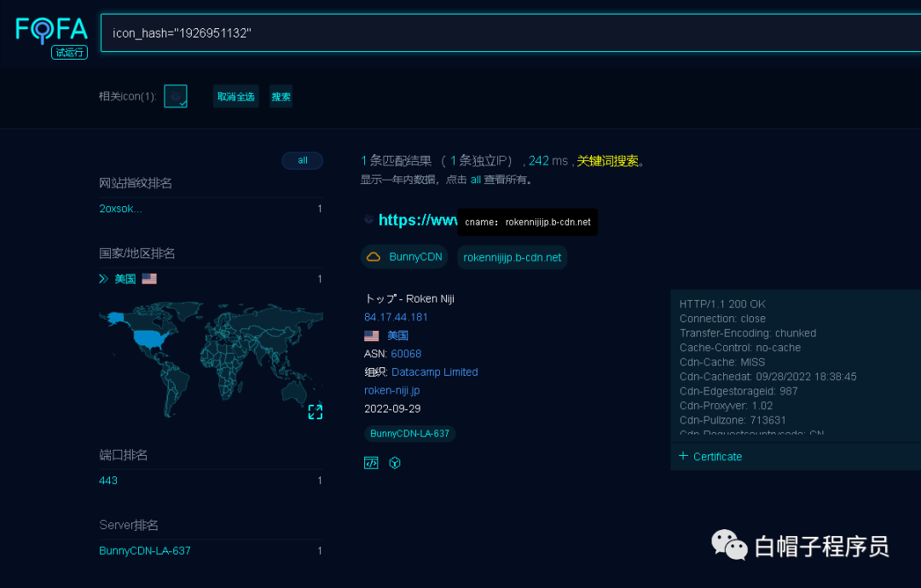Click the FOFA logo
Screen dimensions: 921x588
coord(52,30)
